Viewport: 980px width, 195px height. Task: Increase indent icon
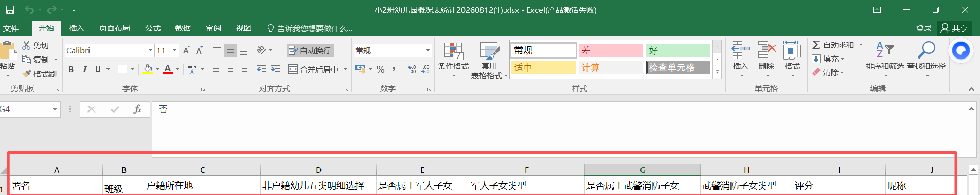(275, 69)
